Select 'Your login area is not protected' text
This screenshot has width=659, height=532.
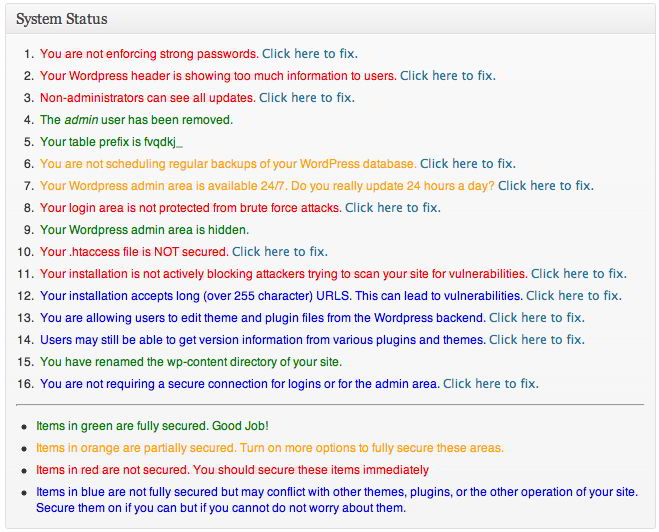(191, 208)
